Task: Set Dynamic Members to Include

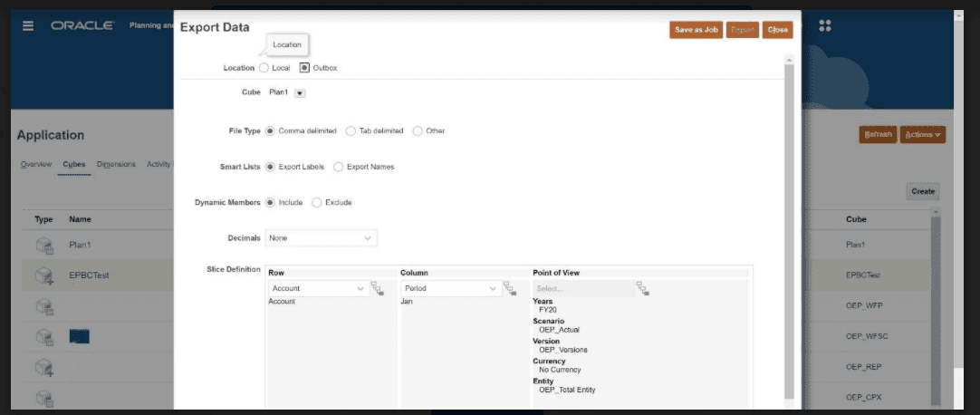Action: tap(270, 202)
